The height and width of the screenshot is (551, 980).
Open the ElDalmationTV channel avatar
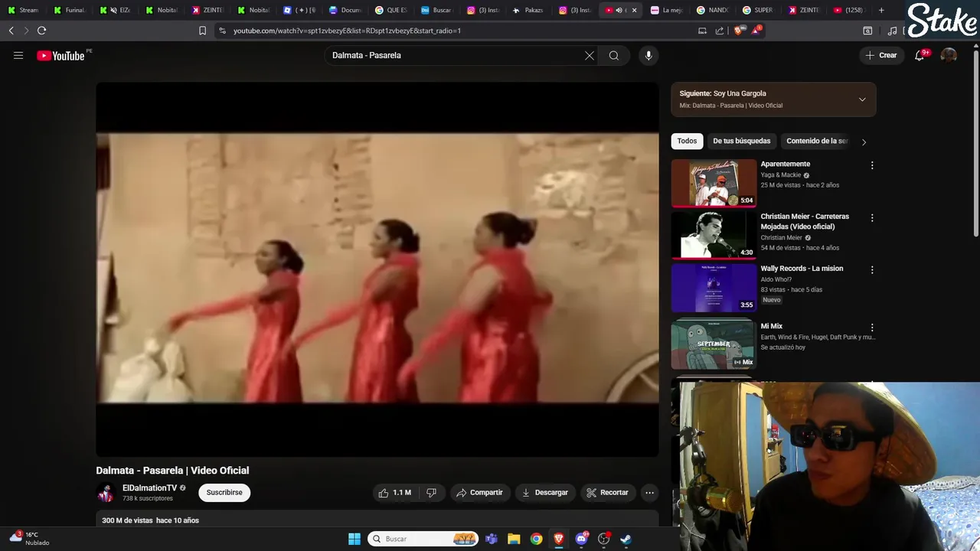[106, 493]
